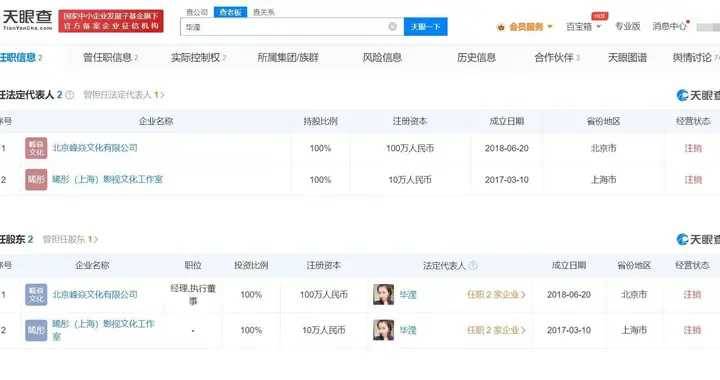Click the 投资比例 column header
Viewport: 720px width, 380px height.
251,265
